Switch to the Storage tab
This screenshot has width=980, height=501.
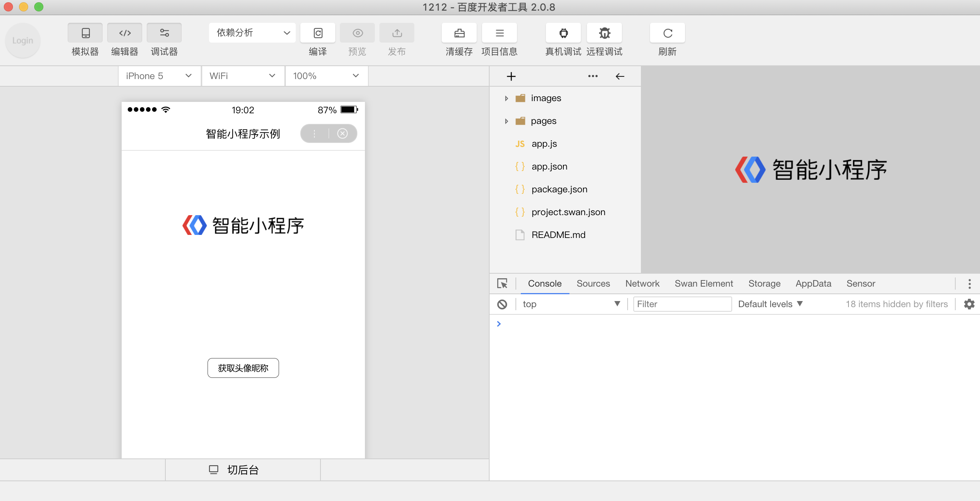[764, 284]
